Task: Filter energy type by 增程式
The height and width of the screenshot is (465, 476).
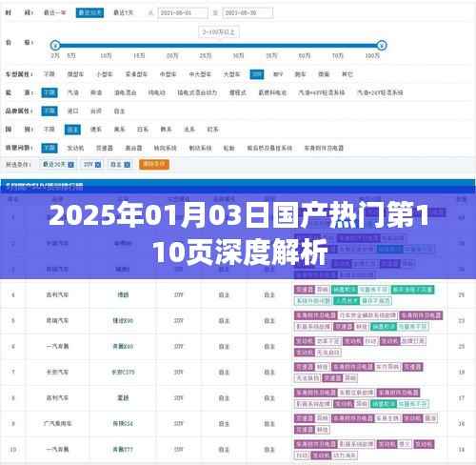Action: click(x=238, y=92)
